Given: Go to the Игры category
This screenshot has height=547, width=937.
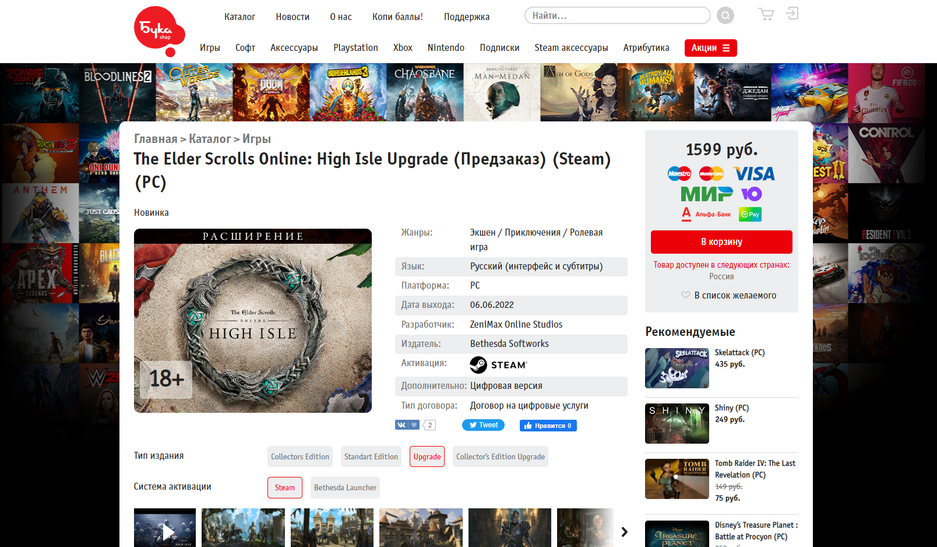Looking at the screenshot, I should (x=210, y=48).
